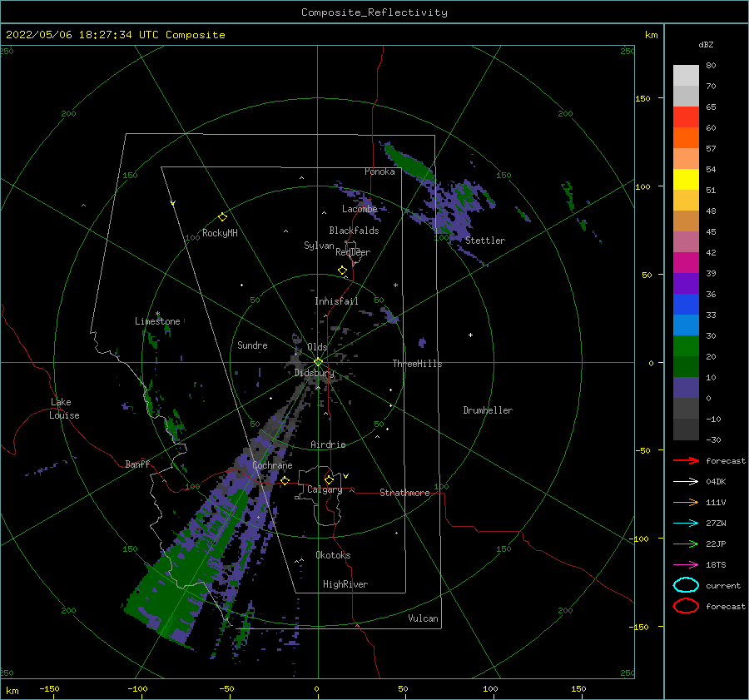The width and height of the screenshot is (749, 700).
Task: Click the Cochrane town label
Action: pos(272,465)
